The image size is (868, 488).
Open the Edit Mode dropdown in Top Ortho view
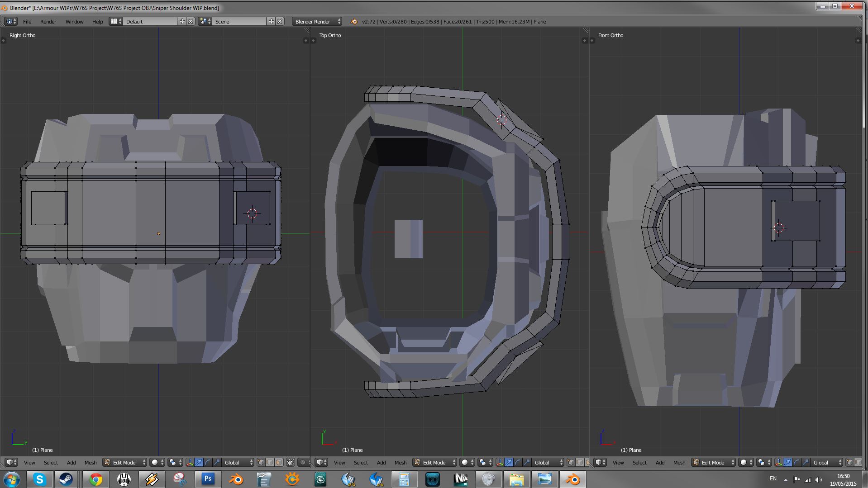pos(434,462)
